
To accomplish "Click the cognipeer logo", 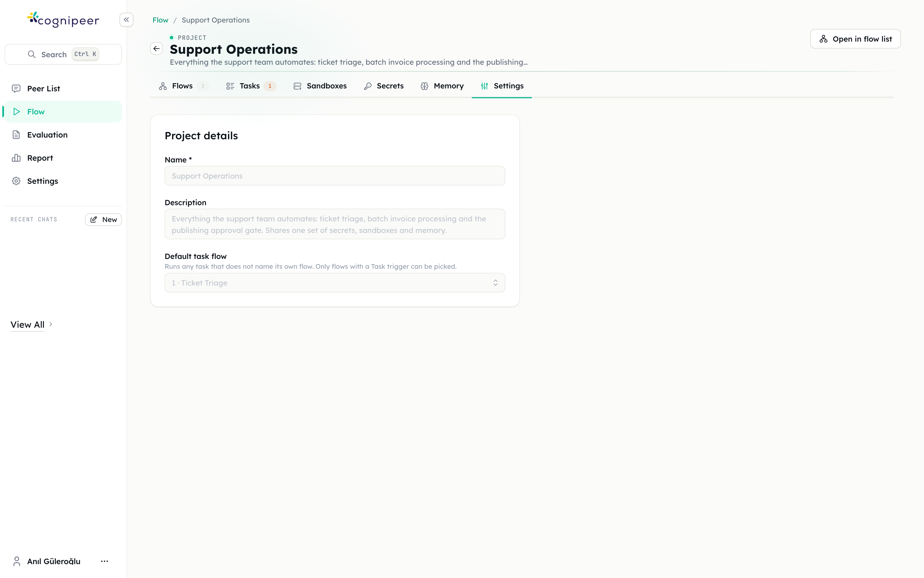I will (x=64, y=19).
